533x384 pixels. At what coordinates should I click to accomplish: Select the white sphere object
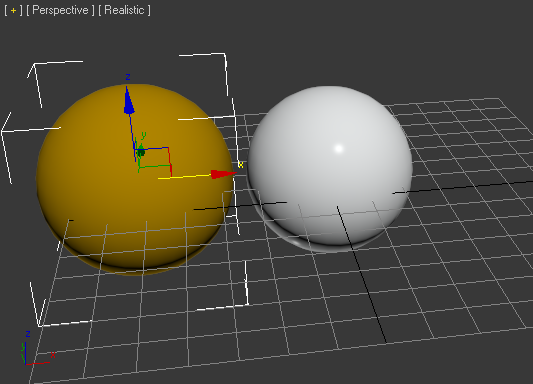tap(330, 168)
